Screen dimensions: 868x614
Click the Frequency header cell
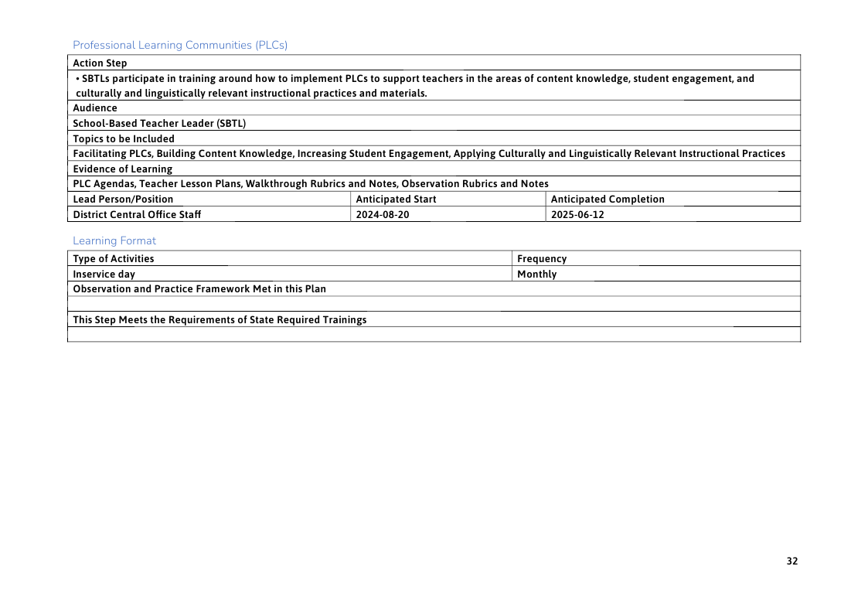[x=656, y=258]
